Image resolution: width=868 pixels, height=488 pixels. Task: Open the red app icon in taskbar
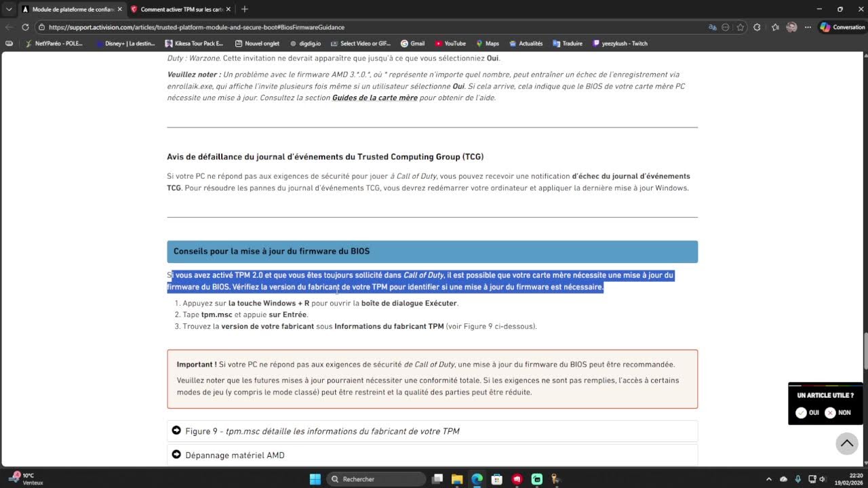[x=517, y=479]
